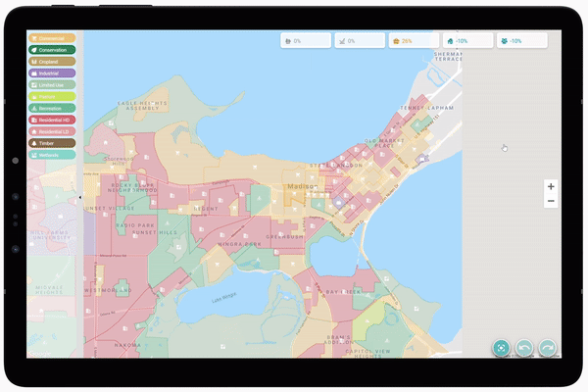Recenter the map with the target button
Viewport: 588px width, 392px height.
point(502,347)
